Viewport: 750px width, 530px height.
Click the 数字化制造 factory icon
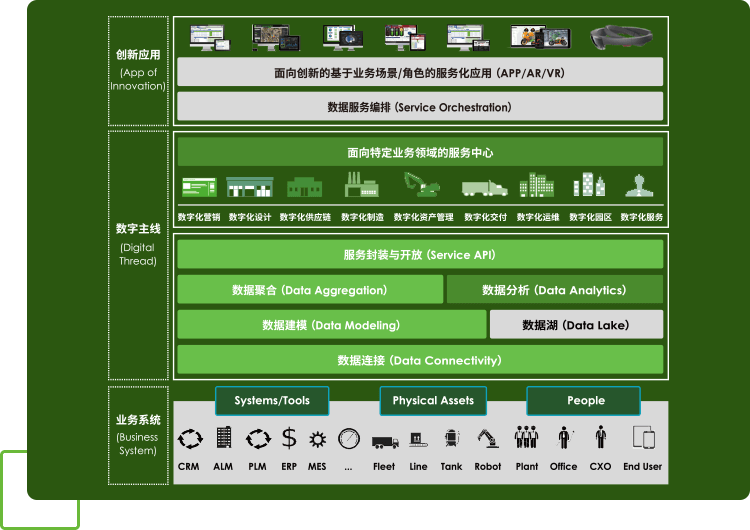point(362,185)
